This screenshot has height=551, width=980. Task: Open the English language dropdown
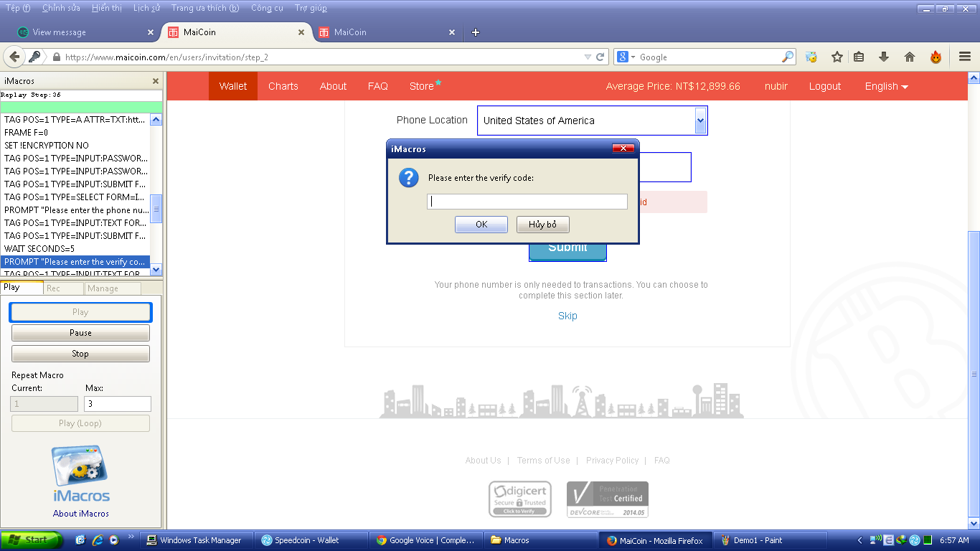886,86
